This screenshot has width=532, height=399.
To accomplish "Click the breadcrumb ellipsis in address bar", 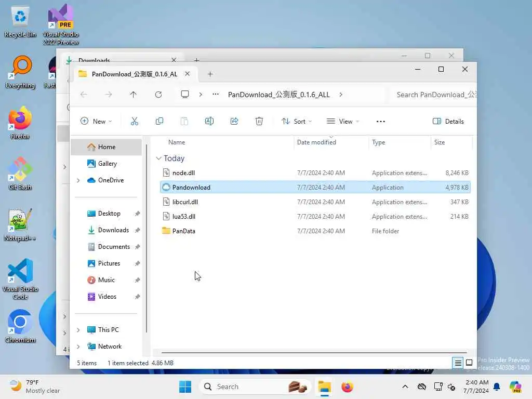I will (x=216, y=95).
